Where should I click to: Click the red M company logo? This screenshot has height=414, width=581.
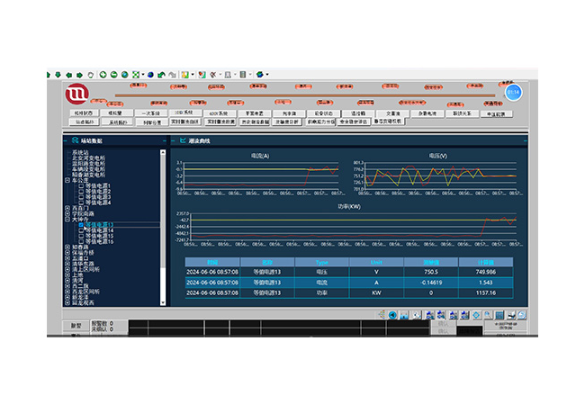coord(77,94)
